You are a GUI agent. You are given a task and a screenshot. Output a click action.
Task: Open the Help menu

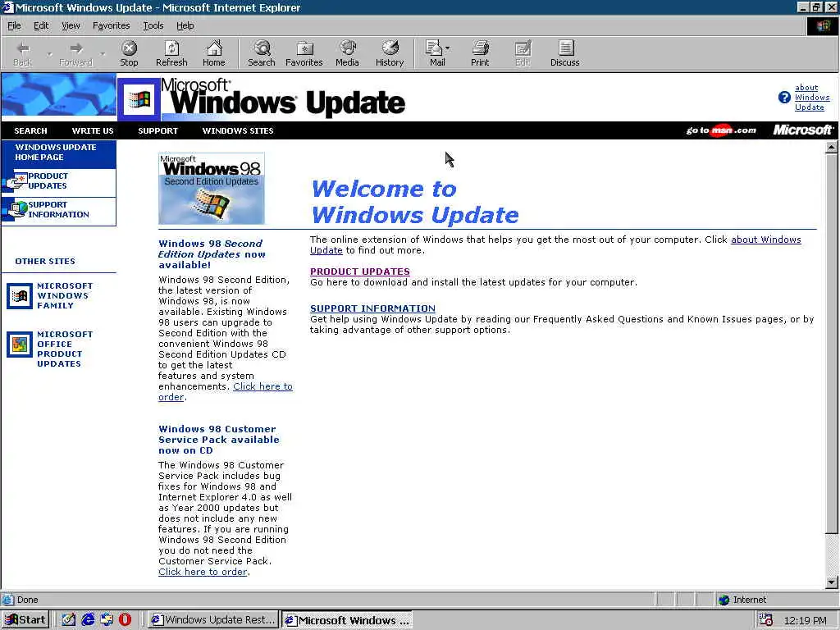click(x=185, y=25)
